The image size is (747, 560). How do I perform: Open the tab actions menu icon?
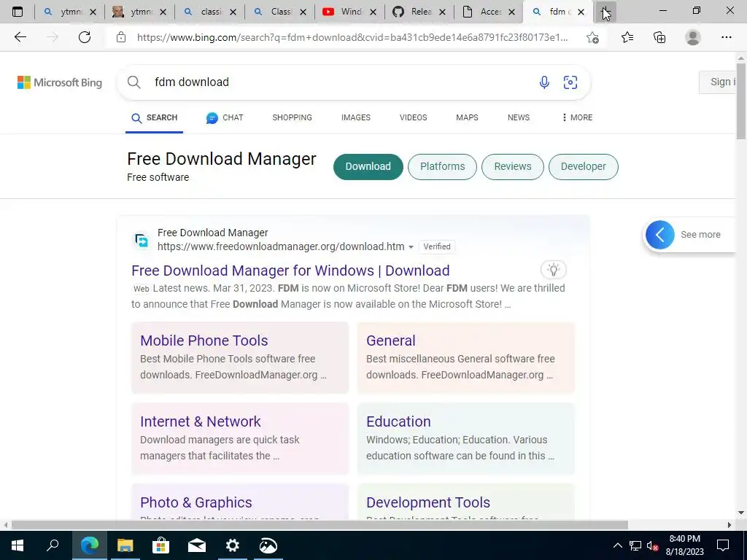pyautogui.click(x=18, y=12)
